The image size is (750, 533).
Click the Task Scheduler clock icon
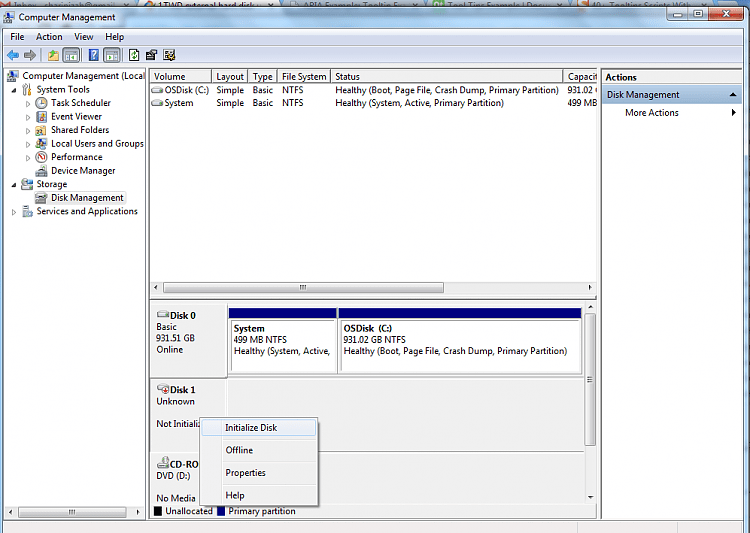[42, 103]
